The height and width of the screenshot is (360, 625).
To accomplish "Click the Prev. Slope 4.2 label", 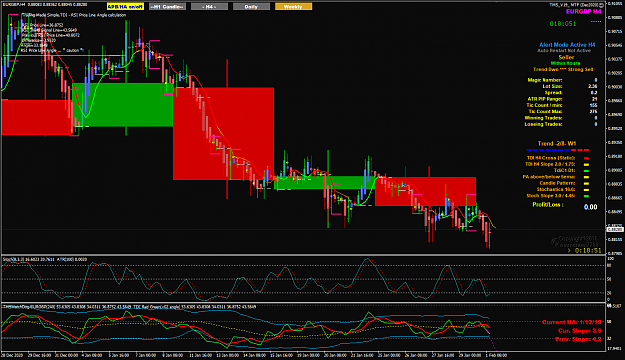I will pos(578,339).
